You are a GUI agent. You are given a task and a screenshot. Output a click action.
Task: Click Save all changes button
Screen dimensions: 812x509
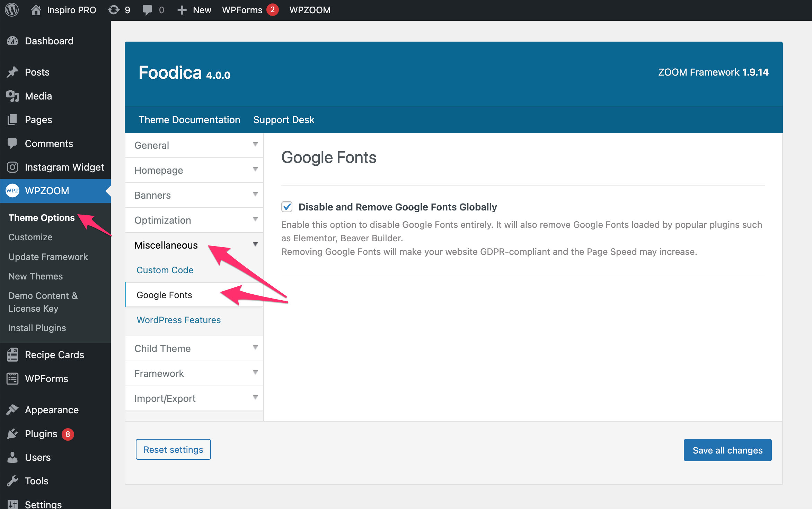pos(727,450)
